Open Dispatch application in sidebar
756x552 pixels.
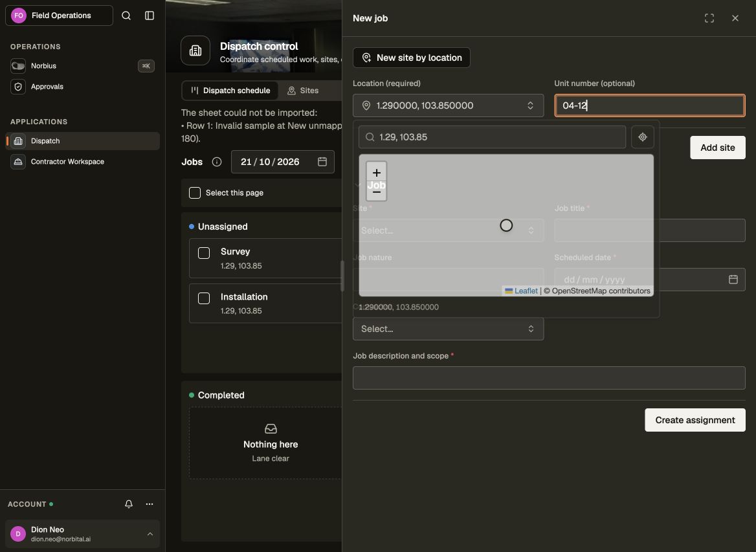pos(82,141)
